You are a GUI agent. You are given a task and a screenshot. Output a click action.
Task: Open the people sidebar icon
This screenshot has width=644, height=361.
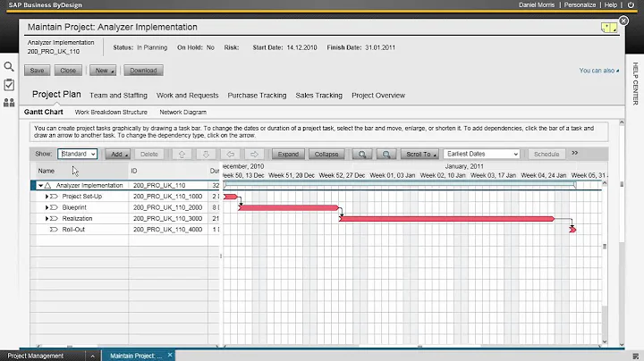9,103
